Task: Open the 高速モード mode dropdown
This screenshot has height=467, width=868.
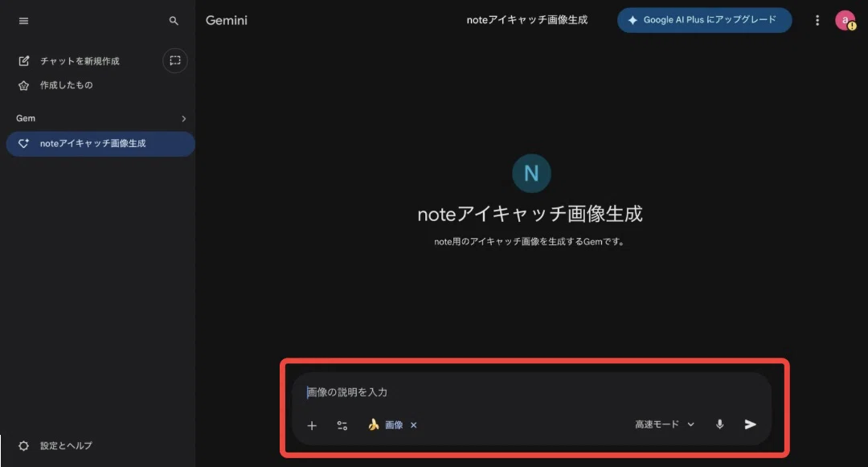Action: 665,424
